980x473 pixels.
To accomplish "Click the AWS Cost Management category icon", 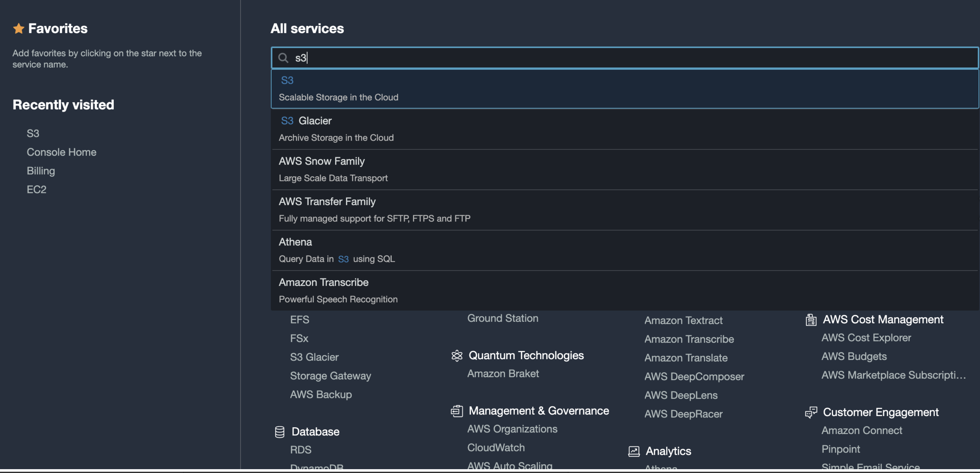I will [811, 320].
